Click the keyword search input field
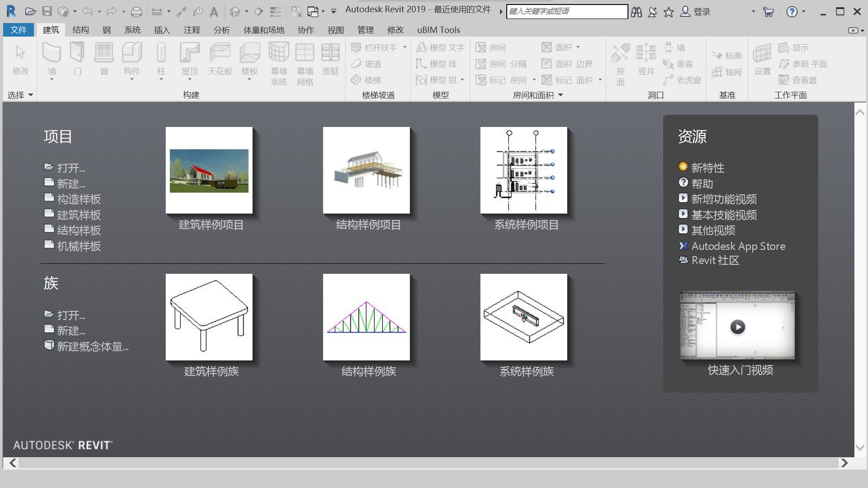 566,11
